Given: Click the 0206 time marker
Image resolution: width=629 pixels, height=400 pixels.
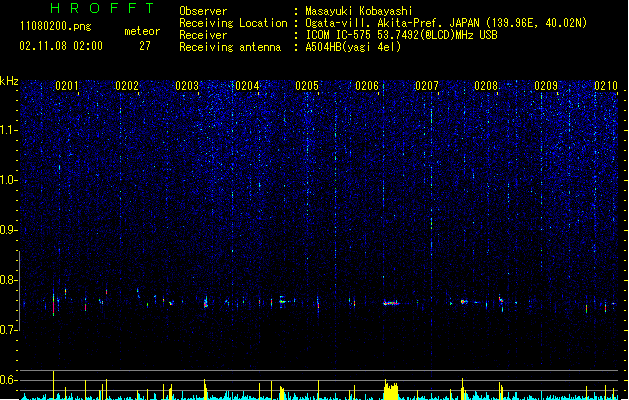Looking at the screenshot, I should [x=367, y=86].
